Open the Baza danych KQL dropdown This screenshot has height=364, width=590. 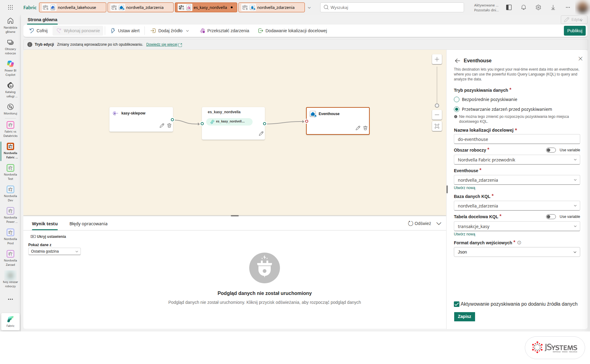click(x=517, y=206)
